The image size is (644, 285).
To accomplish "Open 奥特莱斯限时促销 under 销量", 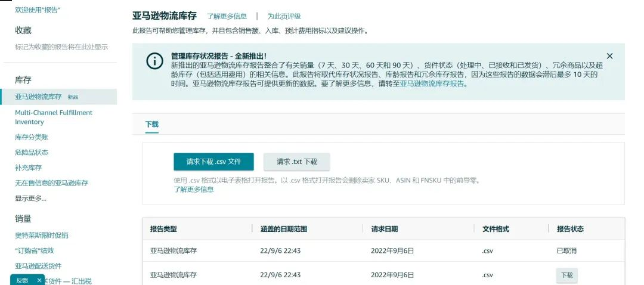I will pos(41,235).
